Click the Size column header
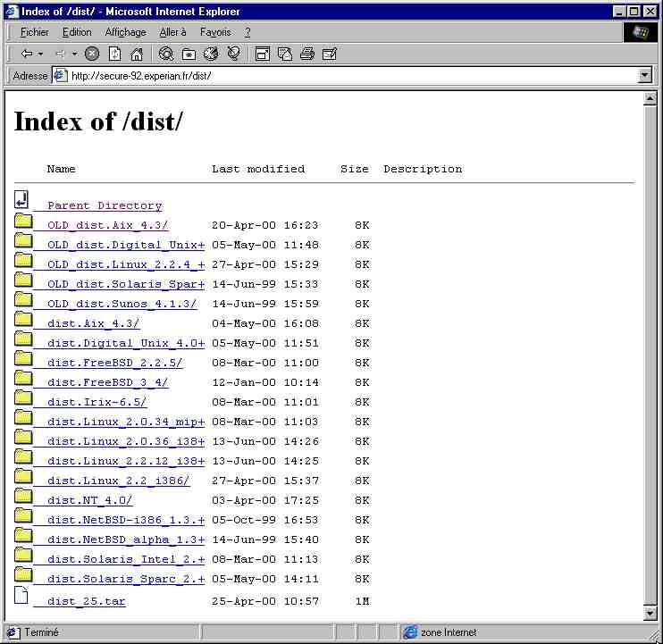The image size is (663, 644). pos(355,169)
